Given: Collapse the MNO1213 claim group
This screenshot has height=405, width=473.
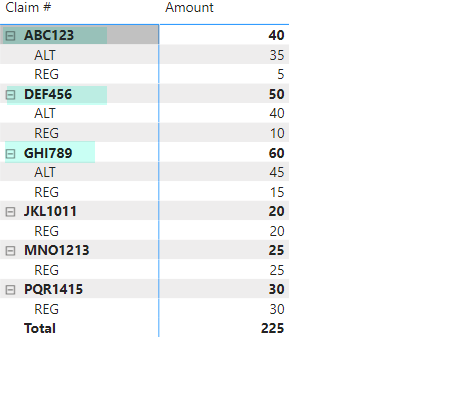Looking at the screenshot, I should [10, 251].
